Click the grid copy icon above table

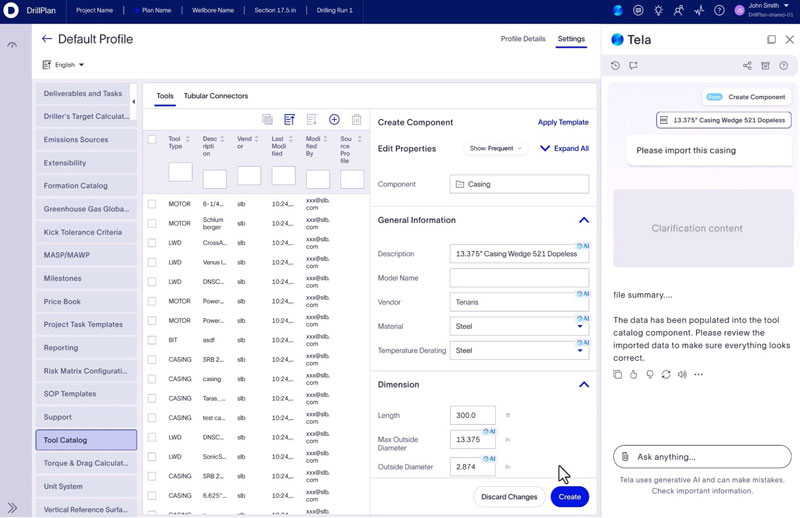[267, 119]
